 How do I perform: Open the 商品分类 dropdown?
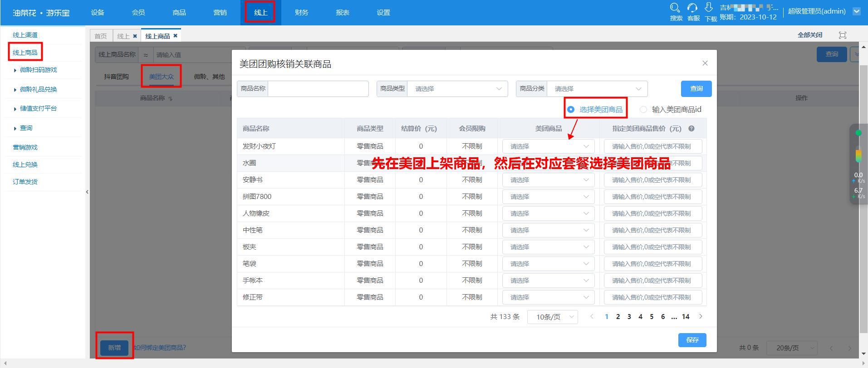pos(597,89)
